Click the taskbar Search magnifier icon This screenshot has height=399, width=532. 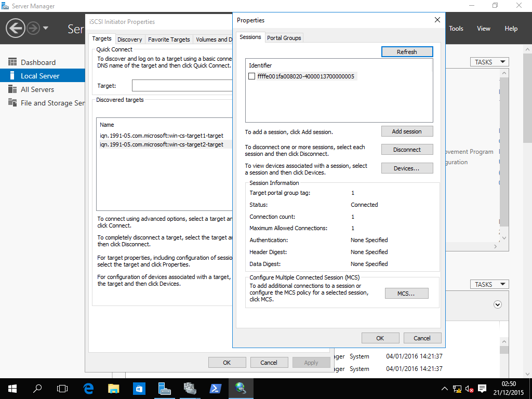(37, 388)
